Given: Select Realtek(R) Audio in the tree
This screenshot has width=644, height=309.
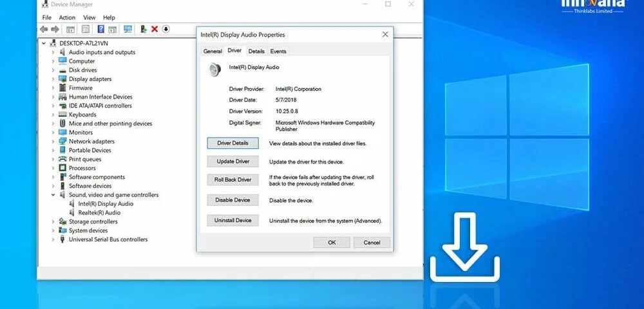Looking at the screenshot, I should [99, 212].
